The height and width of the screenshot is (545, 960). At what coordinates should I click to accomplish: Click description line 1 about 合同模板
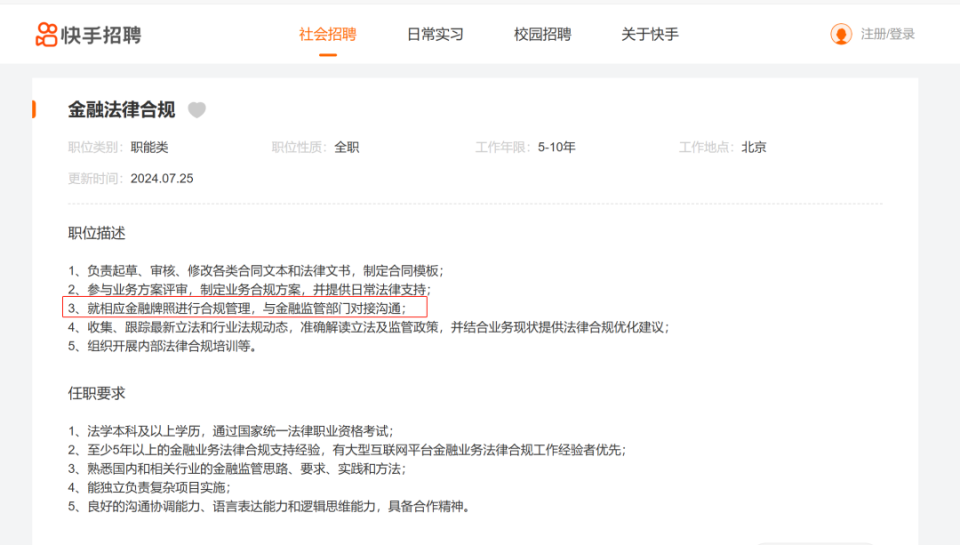(x=255, y=271)
